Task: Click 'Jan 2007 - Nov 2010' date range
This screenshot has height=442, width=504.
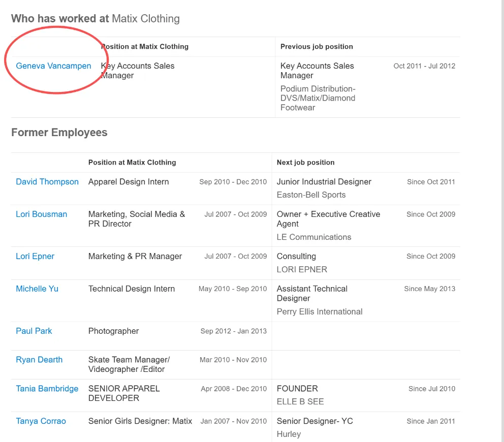Action: [x=234, y=421]
